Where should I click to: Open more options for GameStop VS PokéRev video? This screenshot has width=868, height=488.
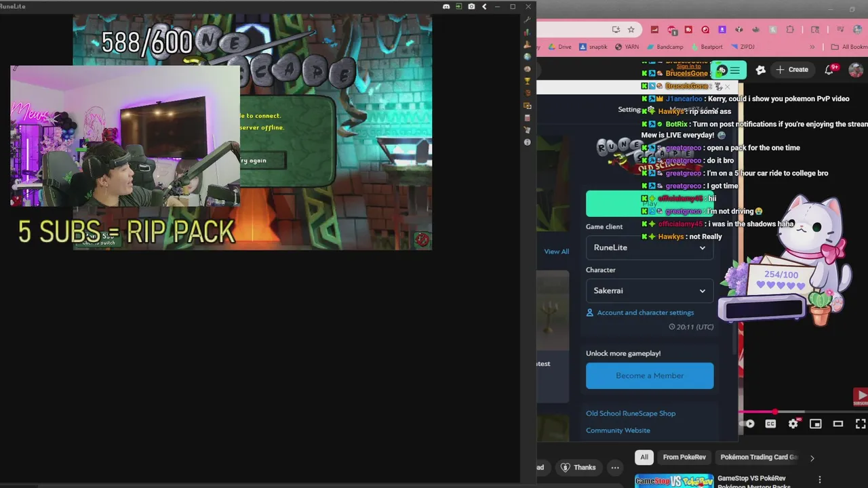pyautogui.click(x=820, y=480)
